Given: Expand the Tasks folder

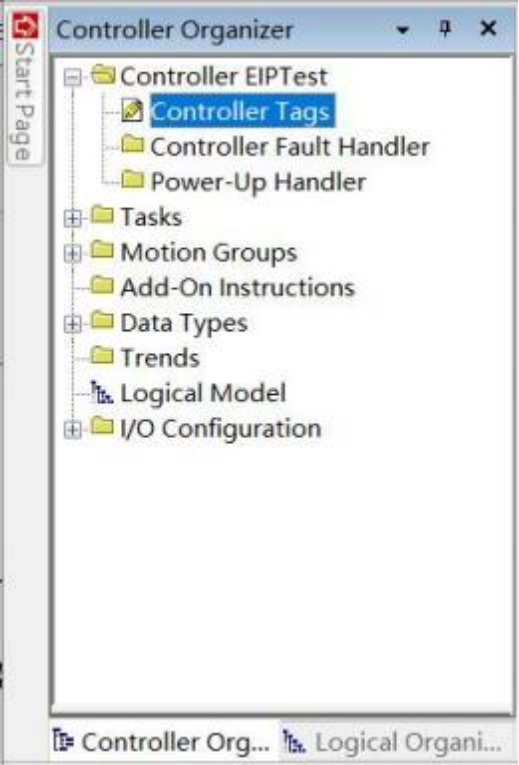Looking at the screenshot, I should pos(73,218).
